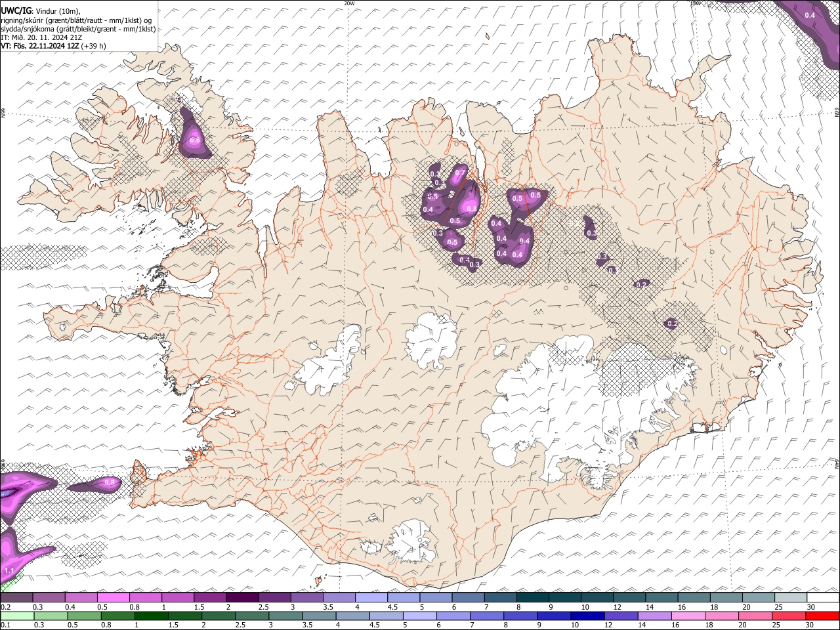
Task: Click the "slydda/snjókoma (grátt/bleikt/grænt" legend description line
Action: [x=78, y=29]
